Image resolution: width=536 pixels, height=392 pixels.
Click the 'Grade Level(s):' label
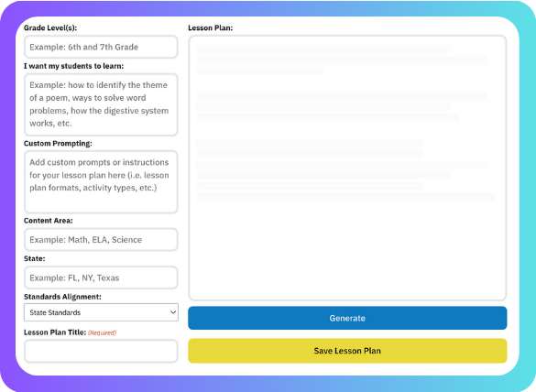(50, 28)
